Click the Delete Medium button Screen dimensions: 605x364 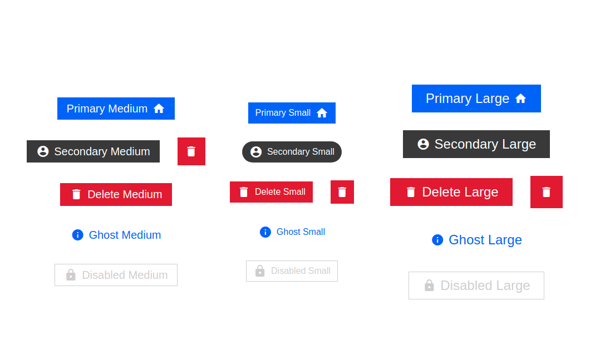pos(116,194)
